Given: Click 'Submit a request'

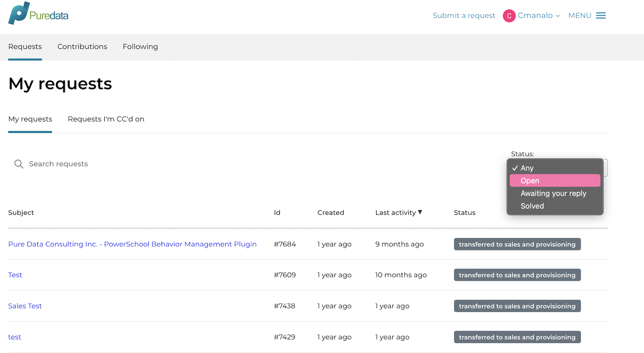Looking at the screenshot, I should click(463, 16).
